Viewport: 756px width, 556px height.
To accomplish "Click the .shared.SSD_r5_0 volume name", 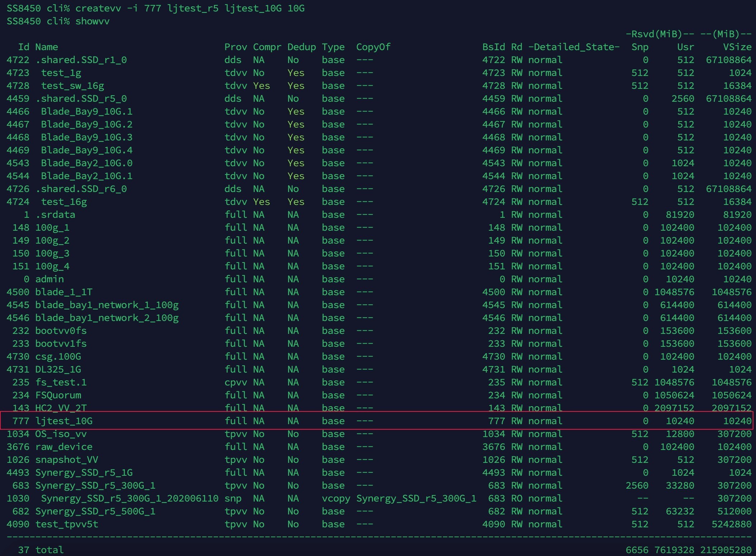I will click(81, 99).
